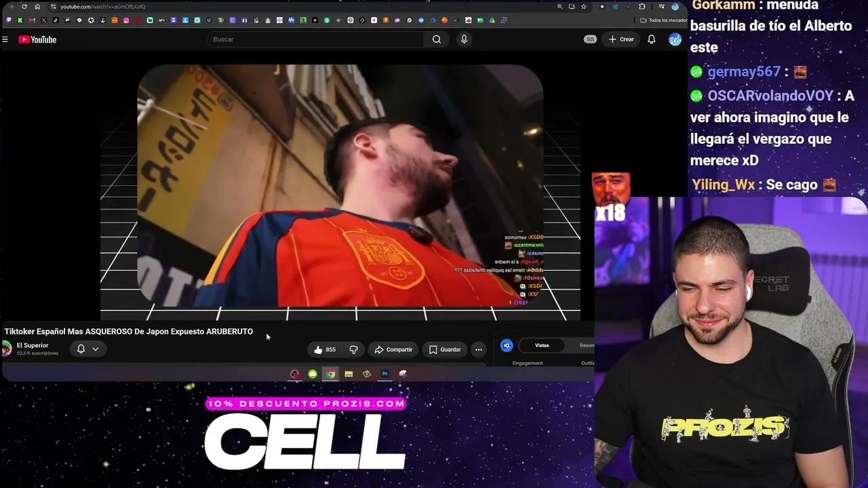The height and width of the screenshot is (488, 868).
Task: Open the TikTok bookmark icon
Action: coord(56,20)
